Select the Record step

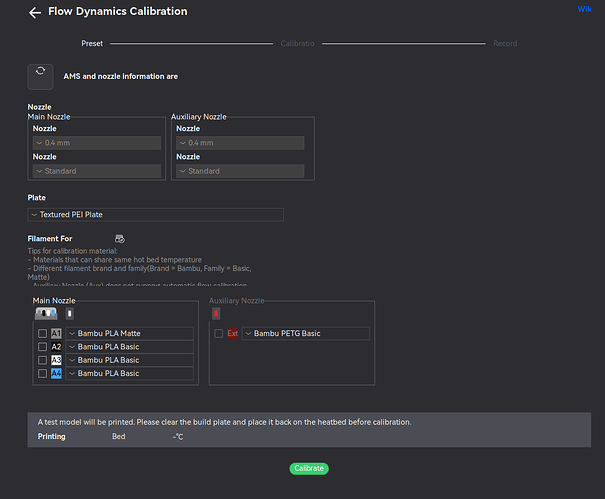click(x=505, y=43)
